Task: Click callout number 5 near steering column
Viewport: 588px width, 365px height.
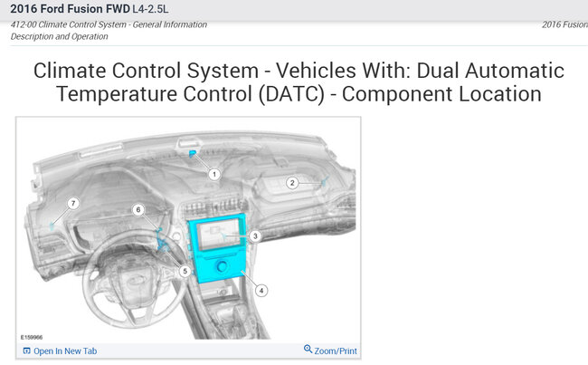Action: pyautogui.click(x=185, y=271)
